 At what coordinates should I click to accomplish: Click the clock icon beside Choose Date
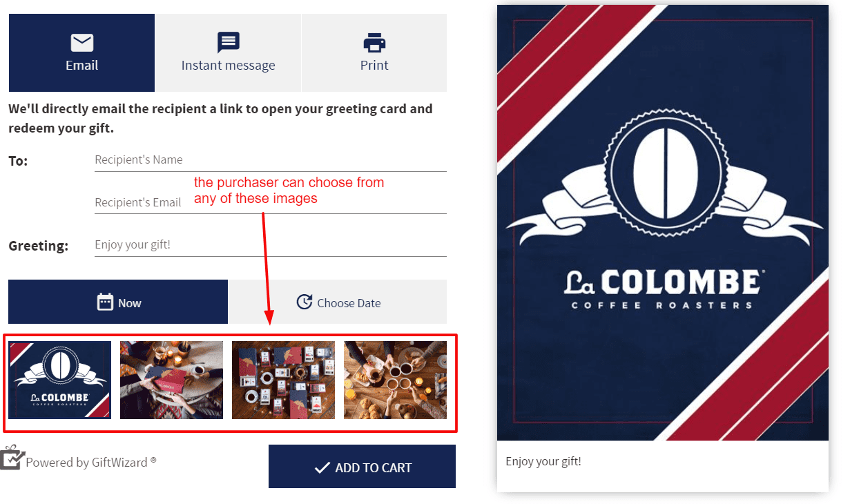304,302
